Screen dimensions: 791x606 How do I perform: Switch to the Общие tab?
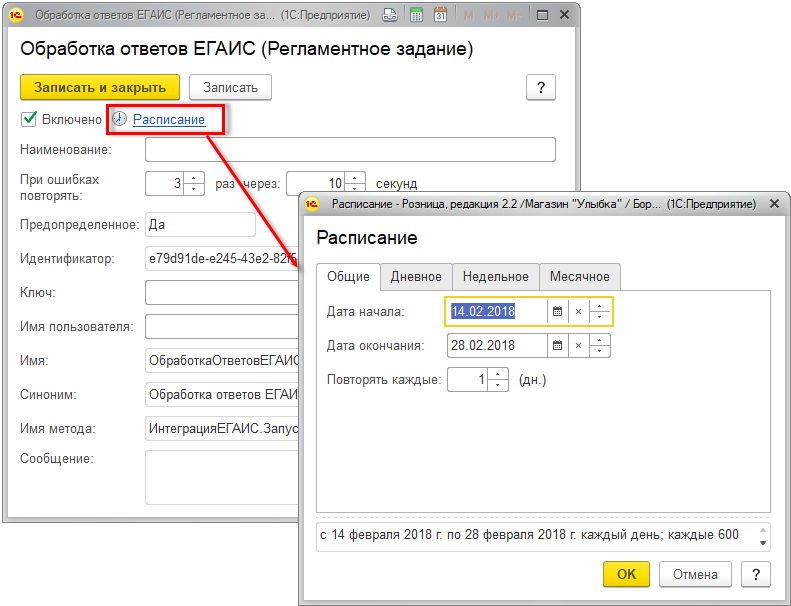pyautogui.click(x=348, y=277)
